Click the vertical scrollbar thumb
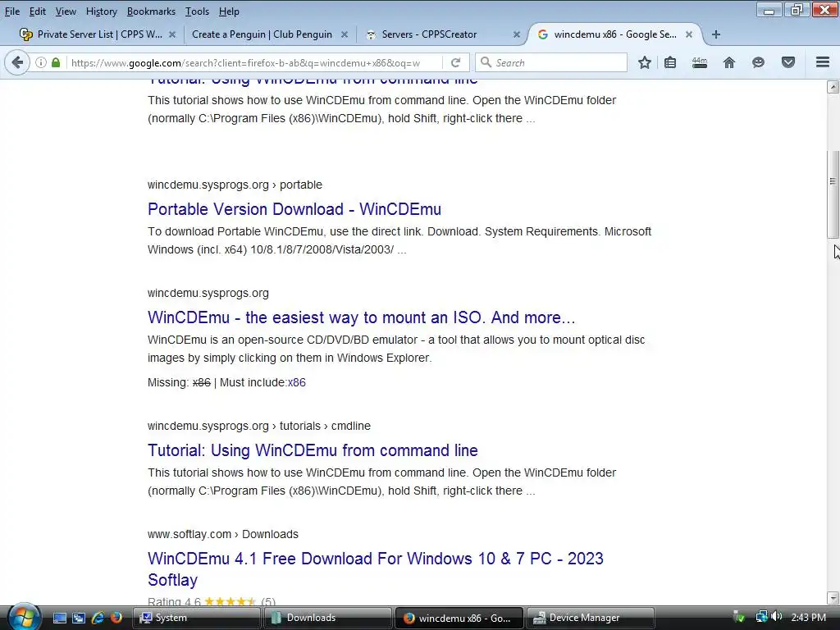840x630 pixels. 833,194
